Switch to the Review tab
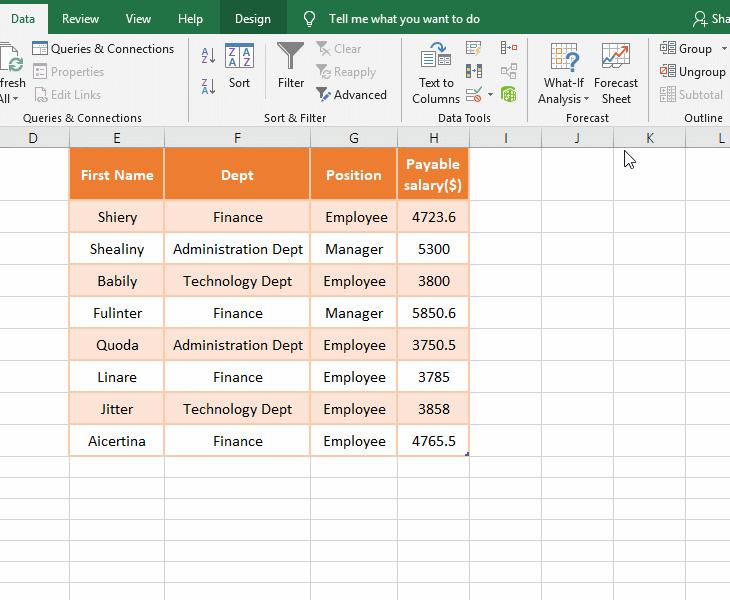Viewport: 730px width, 600px height. click(x=80, y=18)
